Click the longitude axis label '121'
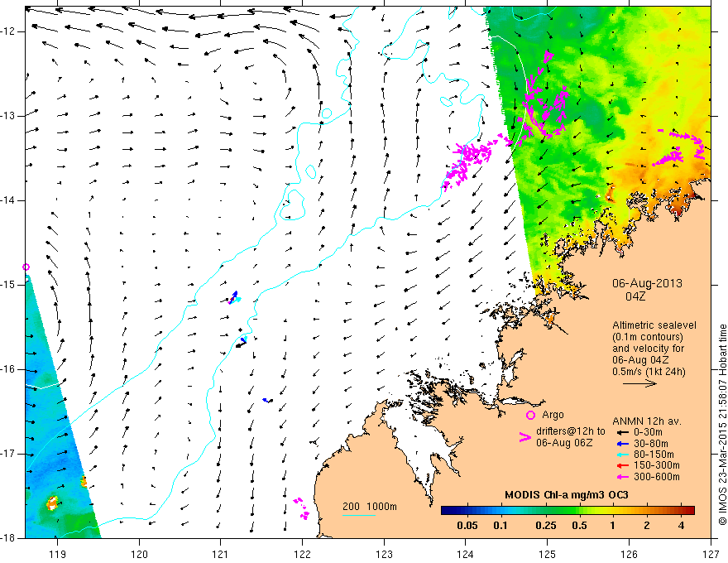This screenshot has height=563, width=728. pos(221,554)
